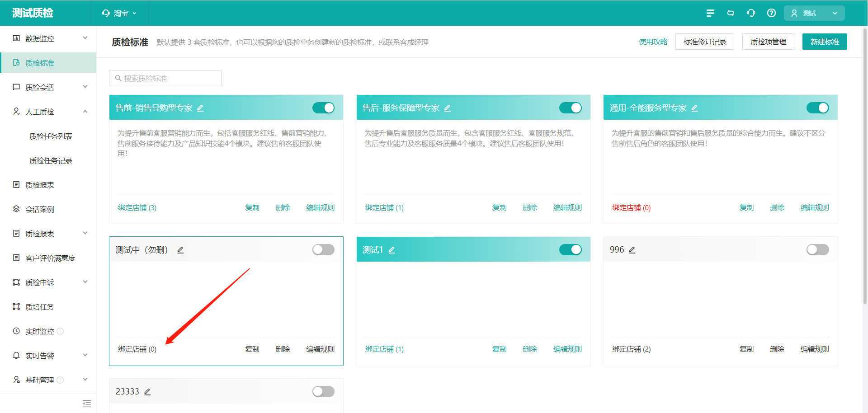Viewport: 868px width, 413px height.
Task: Click info icon beside 实时监控
Action: coord(60,331)
